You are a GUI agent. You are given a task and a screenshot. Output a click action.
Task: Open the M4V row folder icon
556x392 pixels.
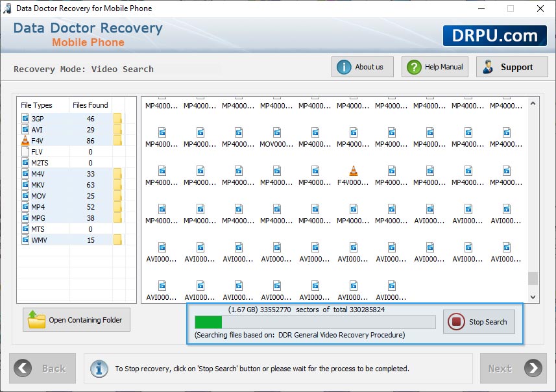117,174
